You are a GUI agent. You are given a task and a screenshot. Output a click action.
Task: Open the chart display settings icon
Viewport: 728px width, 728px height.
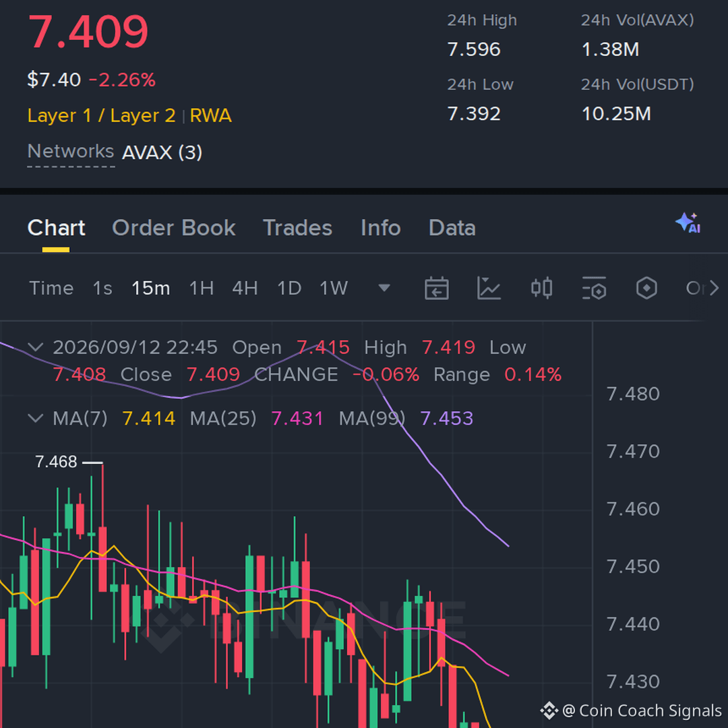(594, 288)
